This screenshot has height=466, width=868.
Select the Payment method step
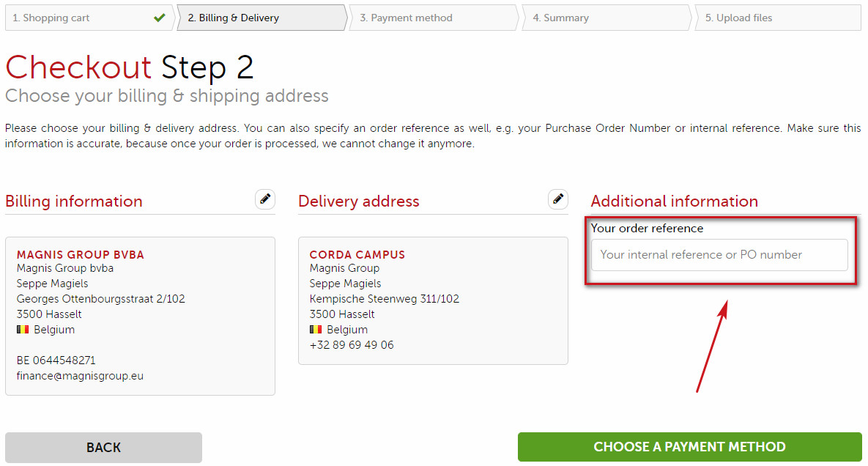pyautogui.click(x=410, y=16)
